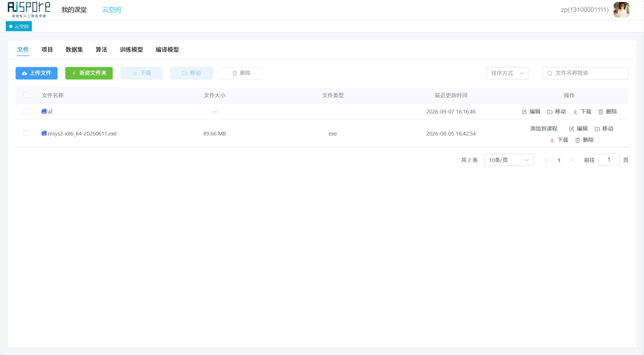Image resolution: width=644 pixels, height=355 pixels.
Task: Open the af folder icon
Action: click(x=44, y=111)
